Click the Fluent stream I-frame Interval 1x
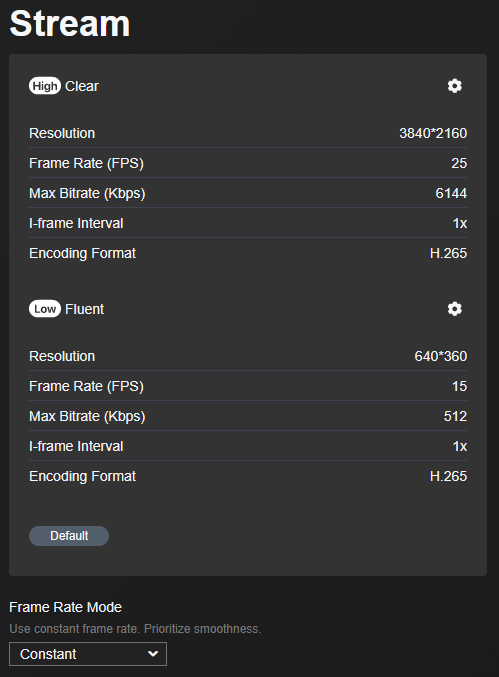 [460, 446]
